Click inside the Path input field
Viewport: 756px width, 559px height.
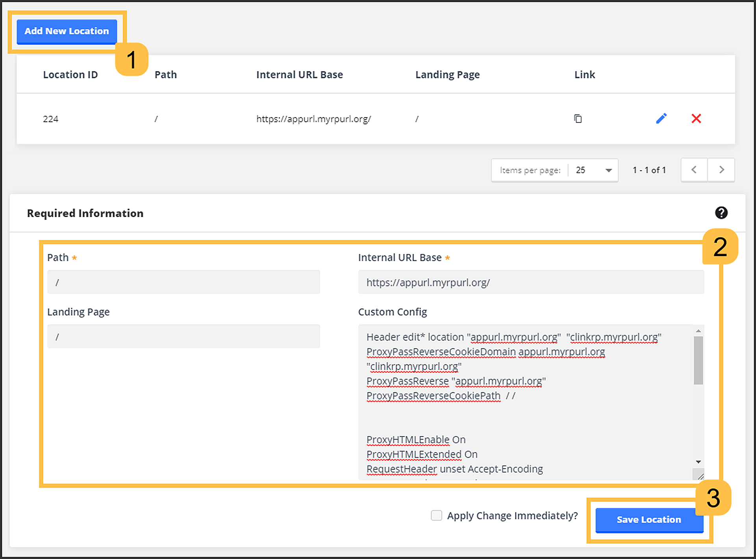click(x=183, y=282)
